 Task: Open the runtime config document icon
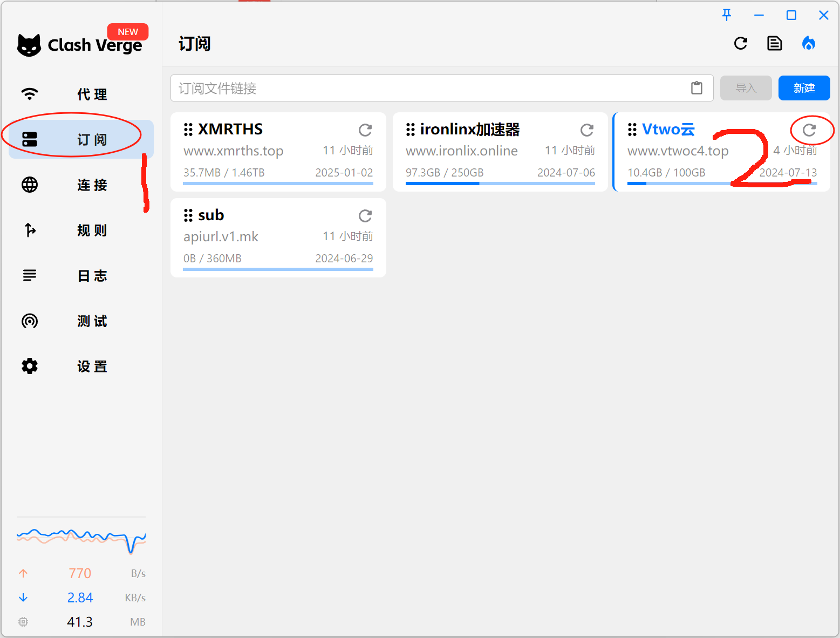(775, 43)
